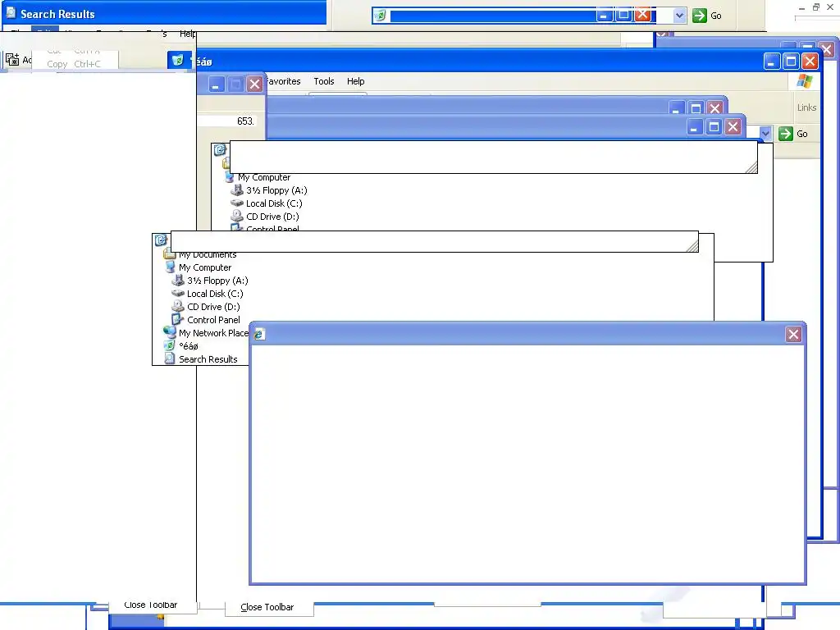Open the Tools menu

[x=323, y=81]
